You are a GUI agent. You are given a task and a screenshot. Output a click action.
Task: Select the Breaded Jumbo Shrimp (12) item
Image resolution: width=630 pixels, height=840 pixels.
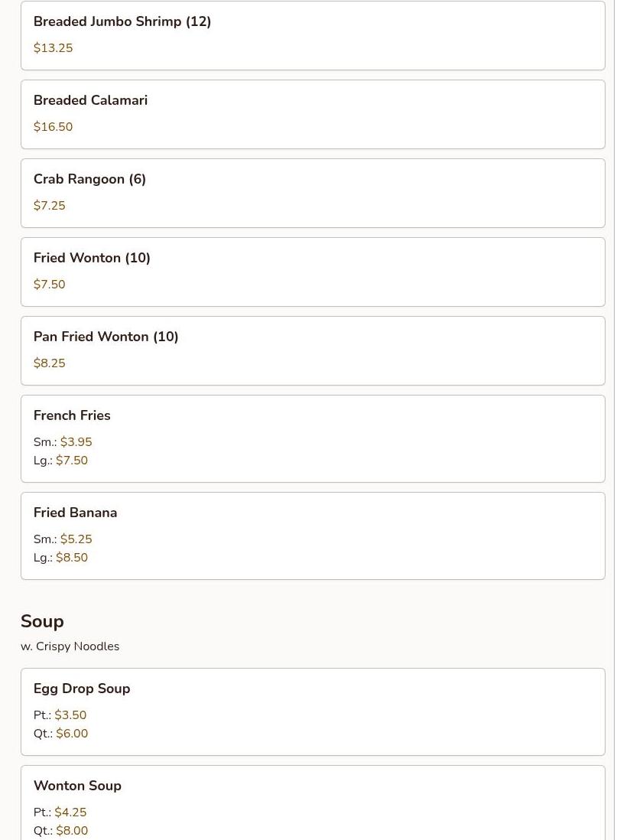point(313,35)
